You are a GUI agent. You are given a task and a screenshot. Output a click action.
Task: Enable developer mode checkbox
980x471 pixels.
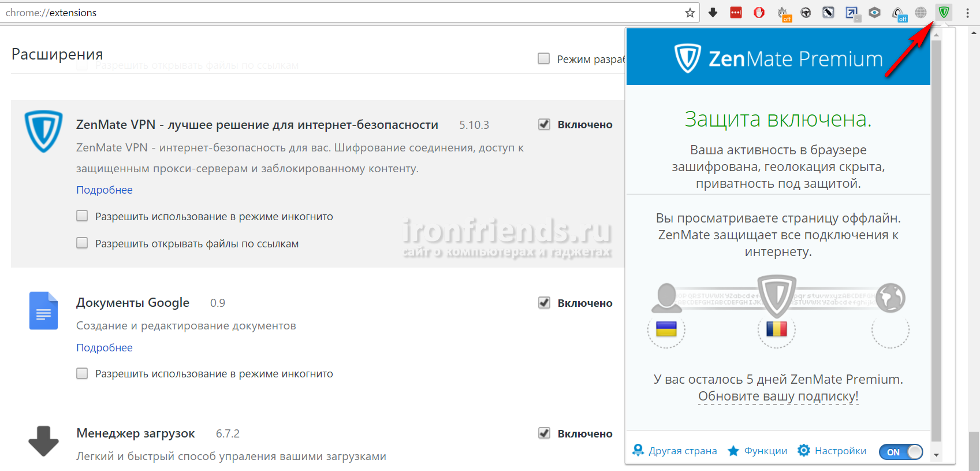(x=543, y=58)
